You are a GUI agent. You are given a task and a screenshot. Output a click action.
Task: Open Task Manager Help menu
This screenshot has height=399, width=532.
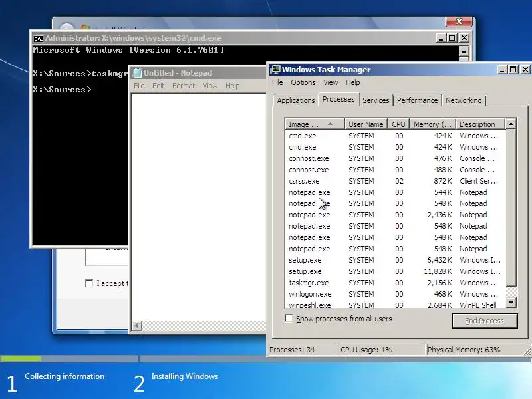[x=353, y=82]
